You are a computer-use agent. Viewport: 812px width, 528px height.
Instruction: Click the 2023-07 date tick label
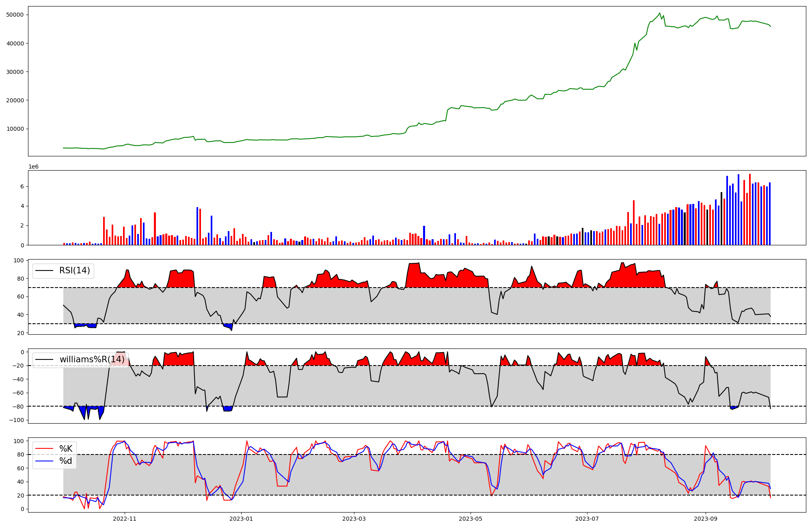tap(587, 519)
